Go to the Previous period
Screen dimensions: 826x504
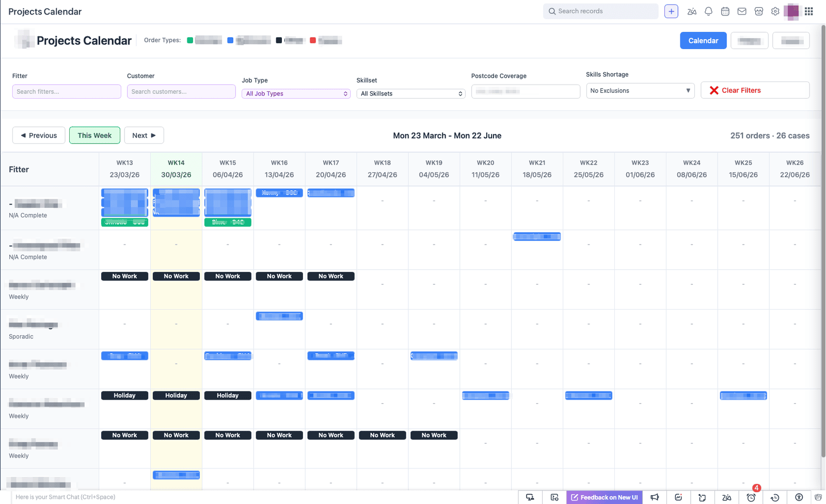pyautogui.click(x=39, y=135)
